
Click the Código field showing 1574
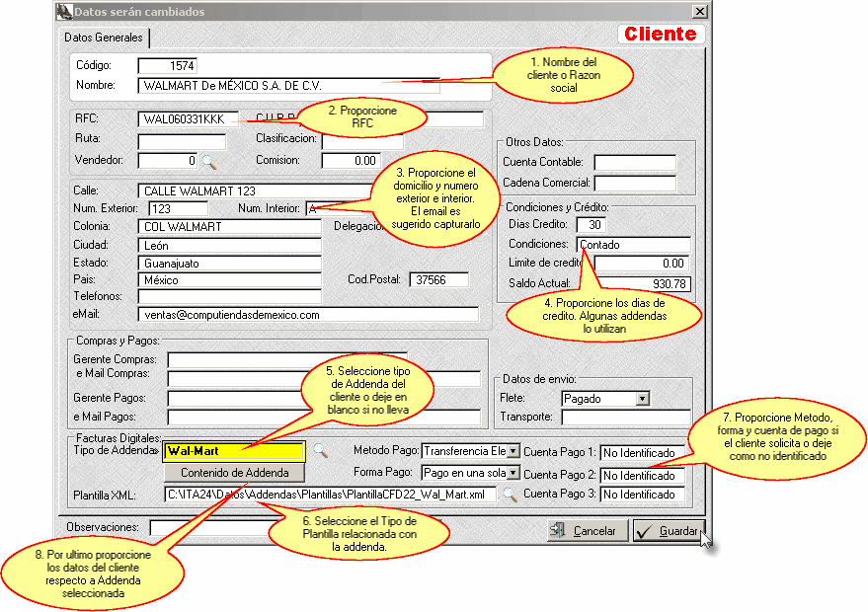pos(167,66)
